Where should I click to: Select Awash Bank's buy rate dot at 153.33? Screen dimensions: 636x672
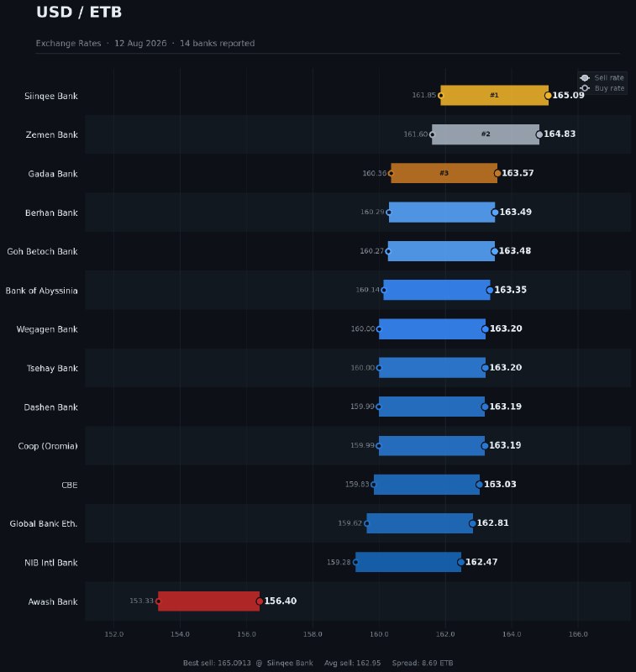pos(158,601)
